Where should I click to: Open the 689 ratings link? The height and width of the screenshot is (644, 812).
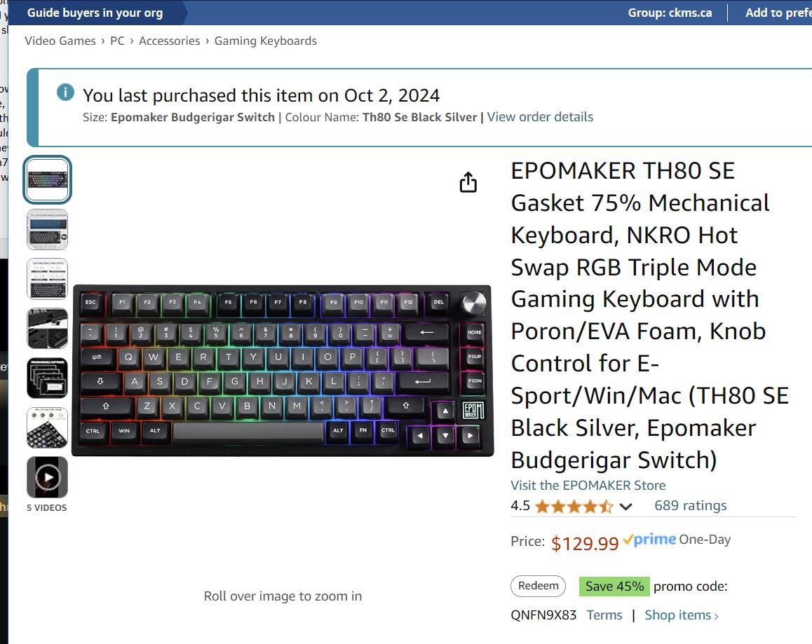point(690,505)
